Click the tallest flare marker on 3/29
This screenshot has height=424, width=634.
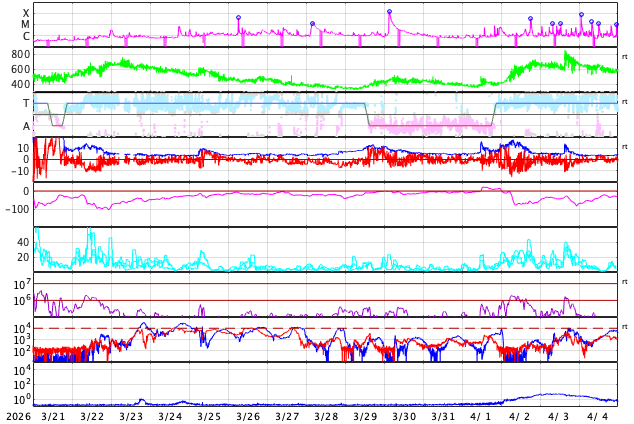(x=390, y=12)
